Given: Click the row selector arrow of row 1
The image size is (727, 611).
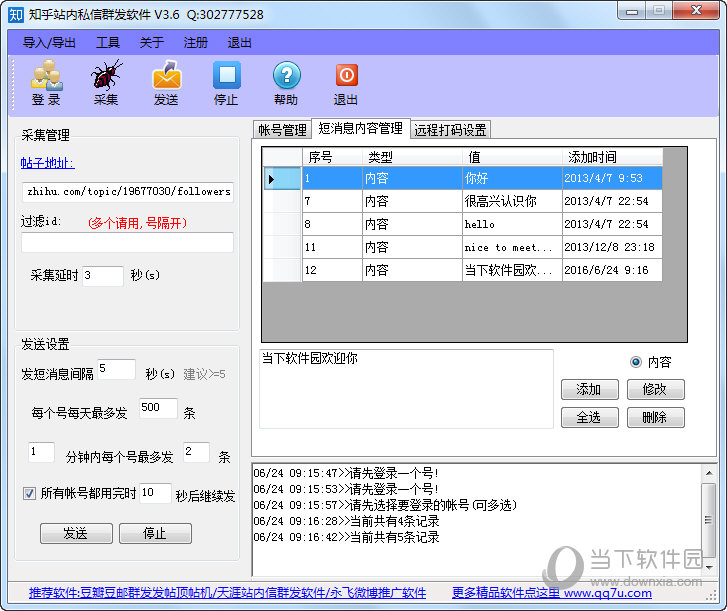Looking at the screenshot, I should pyautogui.click(x=282, y=178).
